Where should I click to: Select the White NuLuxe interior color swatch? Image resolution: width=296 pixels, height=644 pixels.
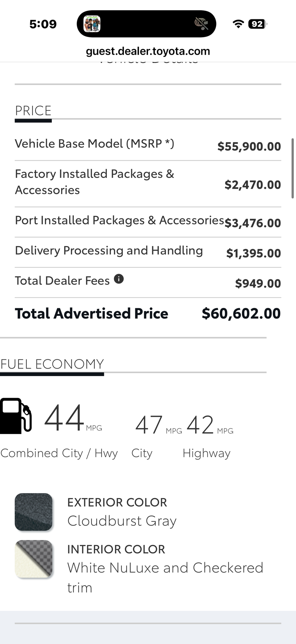point(33,559)
